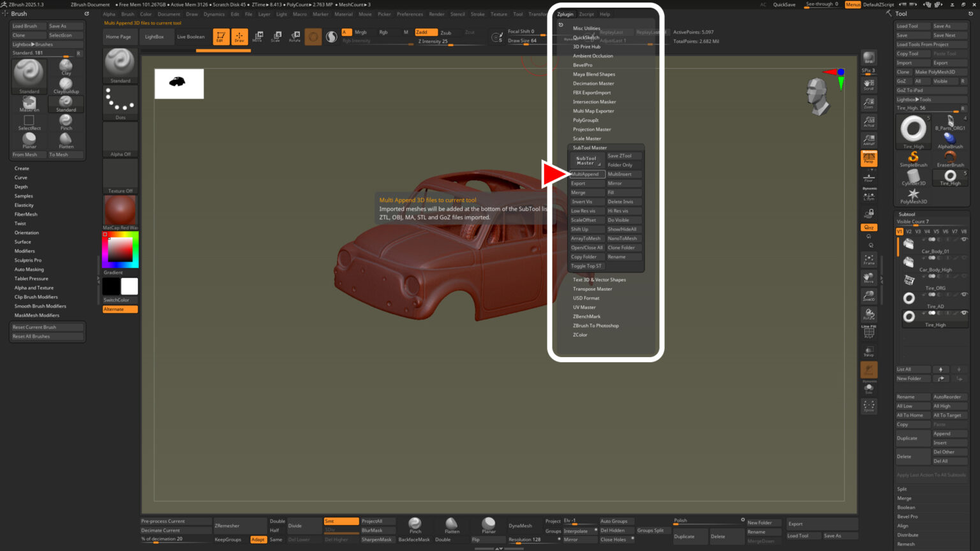The height and width of the screenshot is (551, 980).
Task: Select the SimpleBrush tool
Action: 912,157
